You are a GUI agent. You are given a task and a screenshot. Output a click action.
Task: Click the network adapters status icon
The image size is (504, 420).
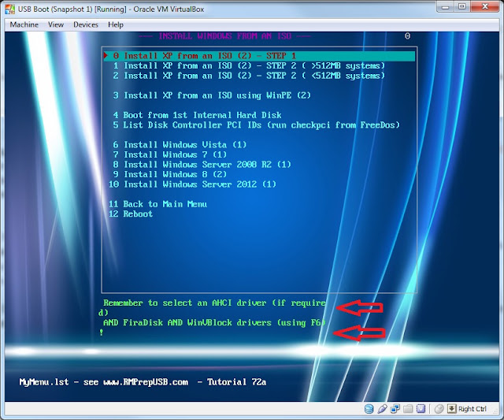395,409
